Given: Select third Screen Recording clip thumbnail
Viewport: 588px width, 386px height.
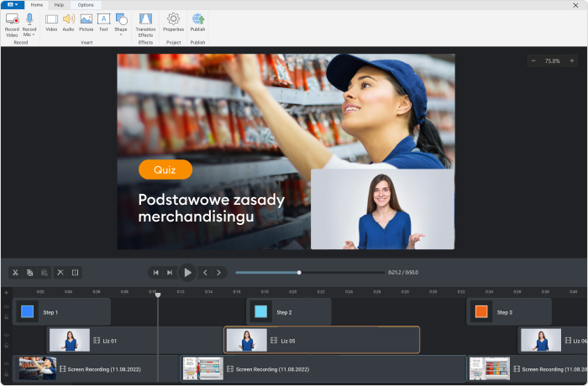Looking at the screenshot, I should click(x=490, y=368).
